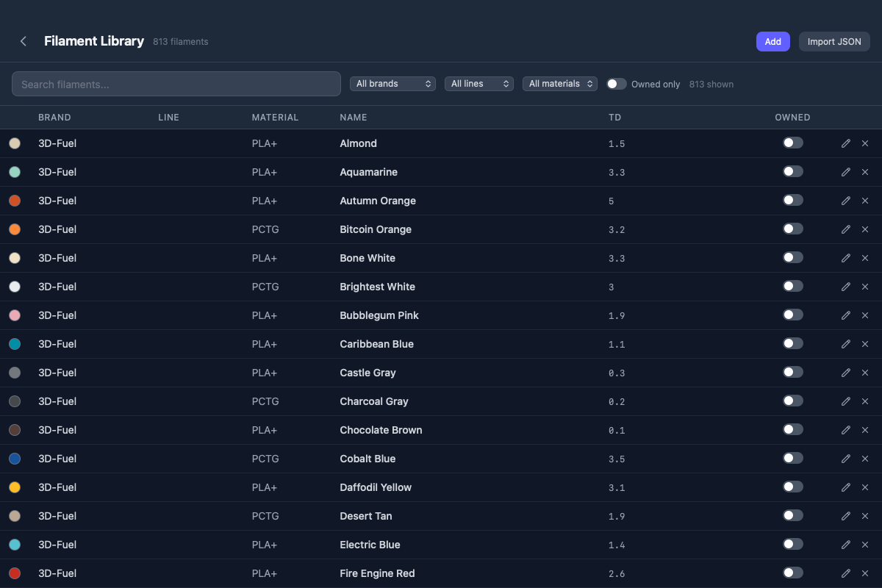Toggle owned switch for Bitcoin Orange
Screen dimensions: 882x588
click(x=793, y=229)
